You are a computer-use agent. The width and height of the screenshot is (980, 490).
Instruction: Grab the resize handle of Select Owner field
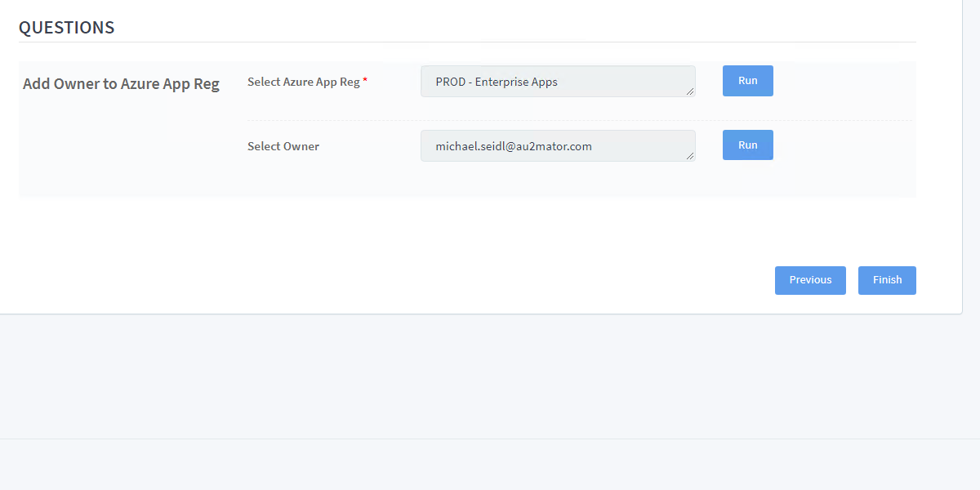click(x=690, y=156)
